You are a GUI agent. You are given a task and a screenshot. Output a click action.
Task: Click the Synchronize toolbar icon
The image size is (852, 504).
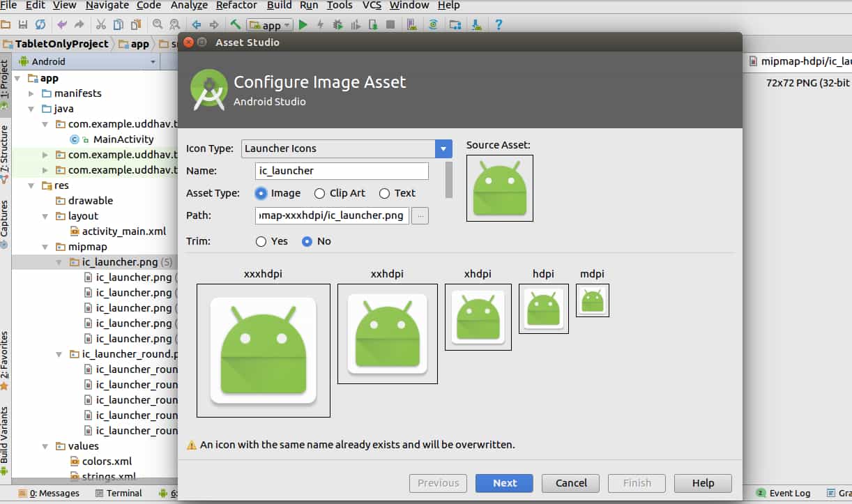coord(40,24)
